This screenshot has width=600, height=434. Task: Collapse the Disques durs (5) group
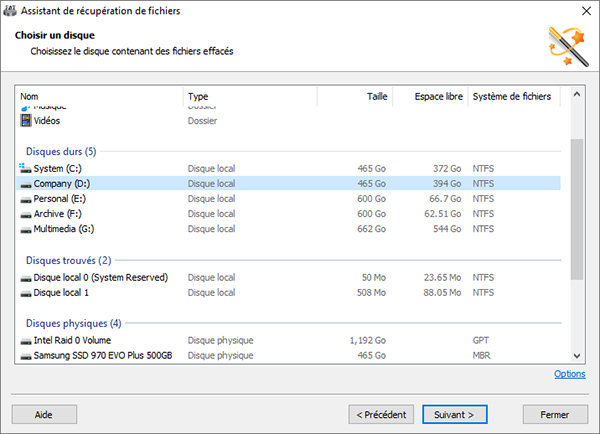[x=61, y=152]
